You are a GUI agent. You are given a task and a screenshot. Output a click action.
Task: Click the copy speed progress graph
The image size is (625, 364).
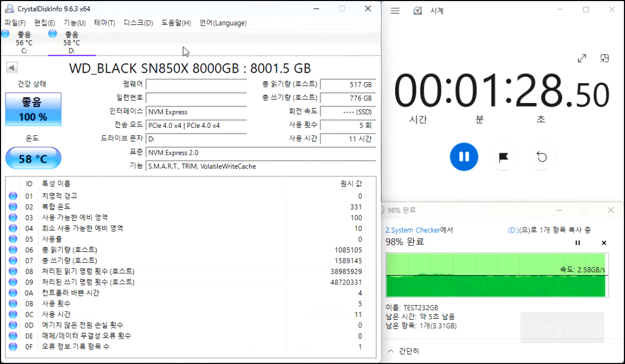(x=496, y=276)
